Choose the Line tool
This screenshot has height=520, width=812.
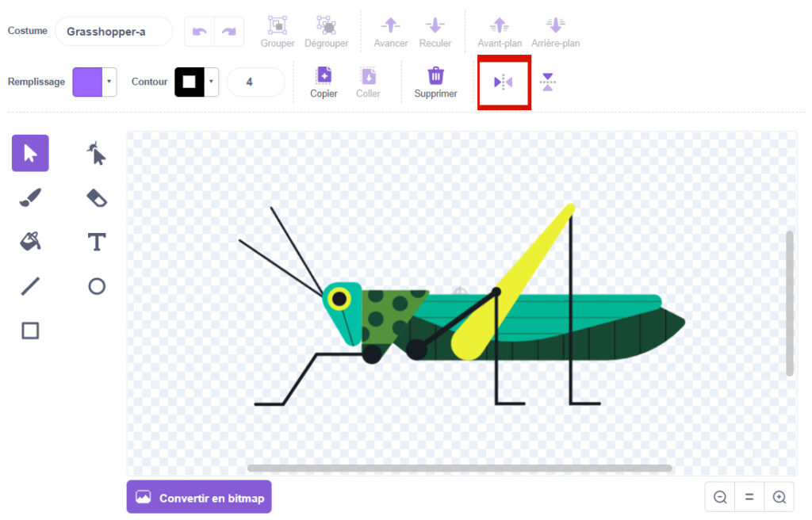(x=30, y=286)
